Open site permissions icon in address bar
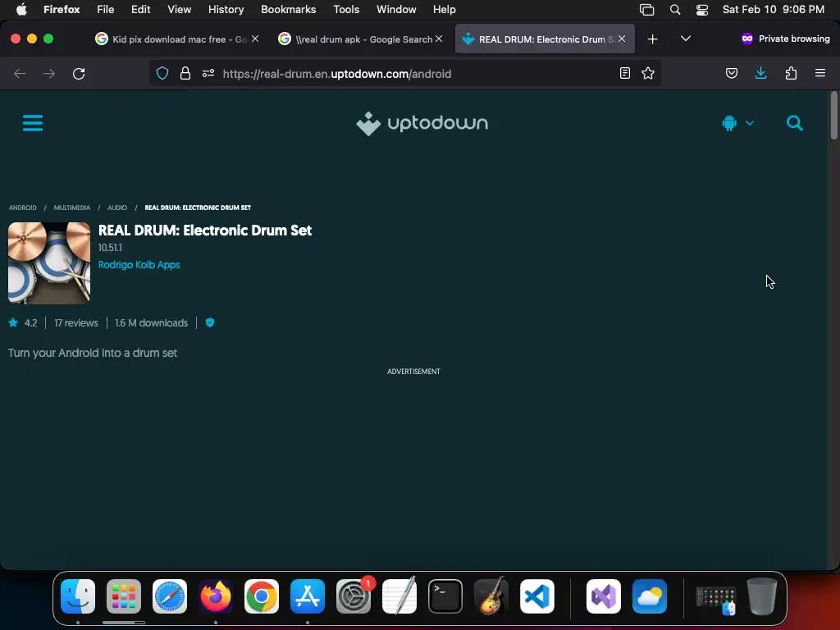 point(208,73)
